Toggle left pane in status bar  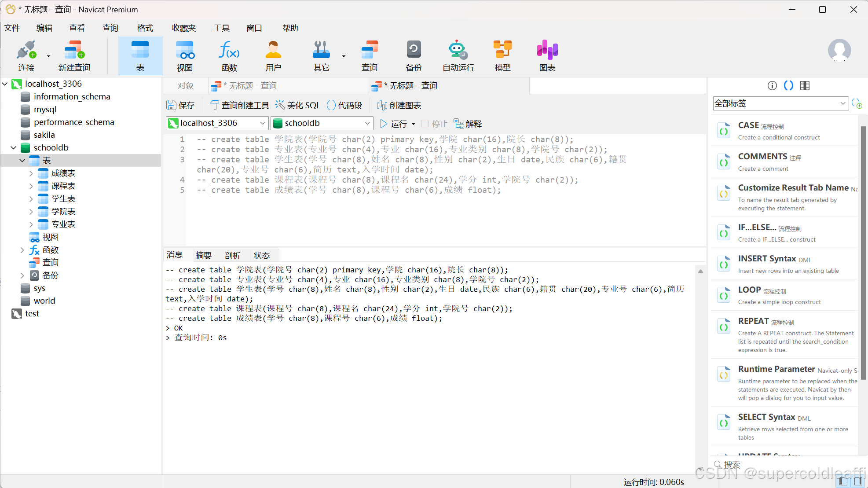point(843,481)
